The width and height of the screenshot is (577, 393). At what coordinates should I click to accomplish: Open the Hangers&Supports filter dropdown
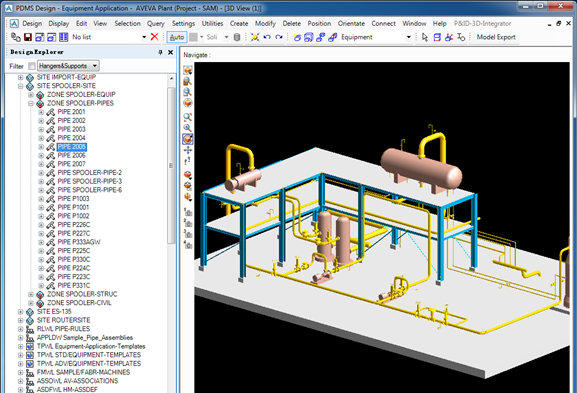[x=68, y=66]
